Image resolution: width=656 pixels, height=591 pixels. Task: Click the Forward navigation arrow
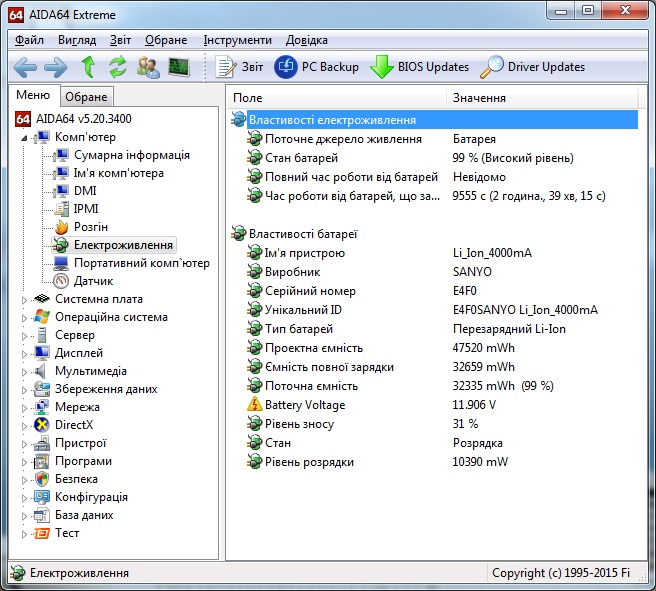pyautogui.click(x=56, y=67)
